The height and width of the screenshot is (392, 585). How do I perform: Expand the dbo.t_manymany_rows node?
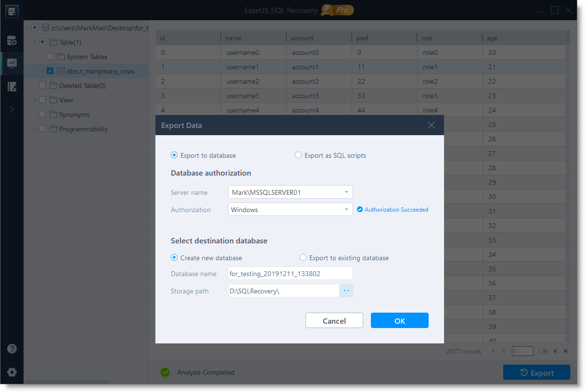(42, 71)
